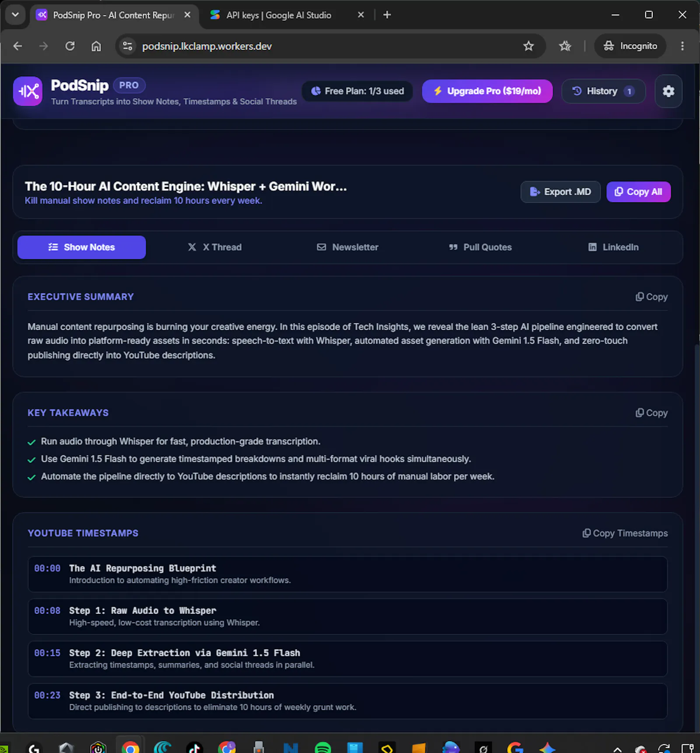Open TikTok from the taskbar
This screenshot has width=700, height=753.
(x=194, y=748)
